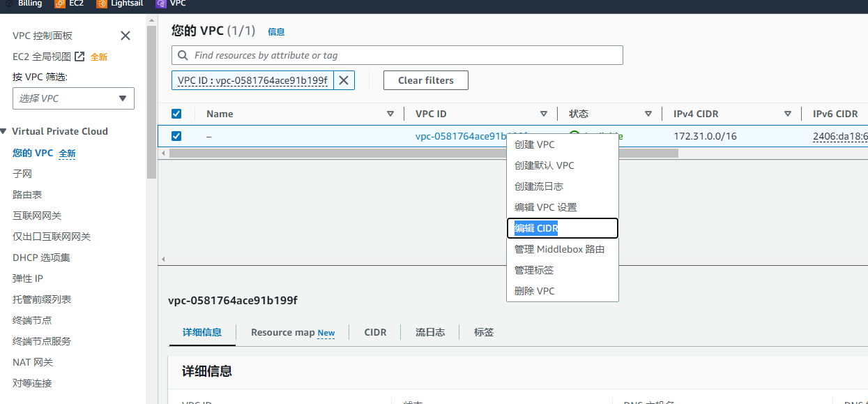868x404 pixels.
Task: Open EC2 service shortcut icon
Action: coord(60,3)
